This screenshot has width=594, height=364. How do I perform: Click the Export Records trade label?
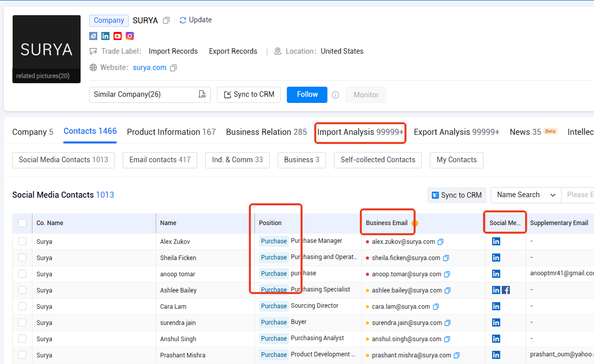pyautogui.click(x=233, y=51)
